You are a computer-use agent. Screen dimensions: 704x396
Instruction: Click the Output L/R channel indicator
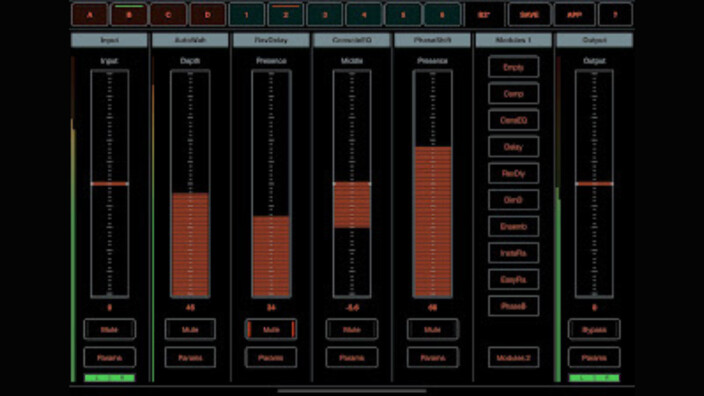pos(594,378)
